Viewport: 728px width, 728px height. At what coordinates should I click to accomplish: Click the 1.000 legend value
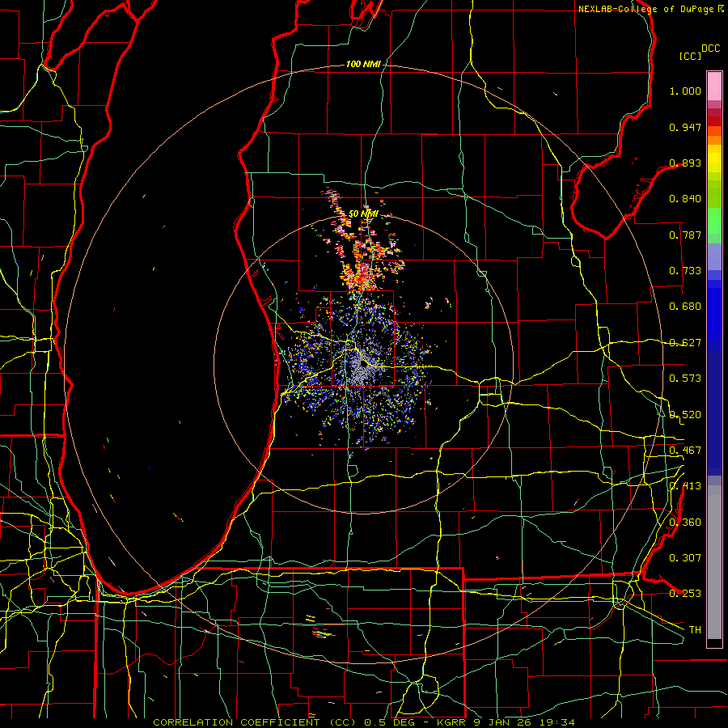(685, 91)
